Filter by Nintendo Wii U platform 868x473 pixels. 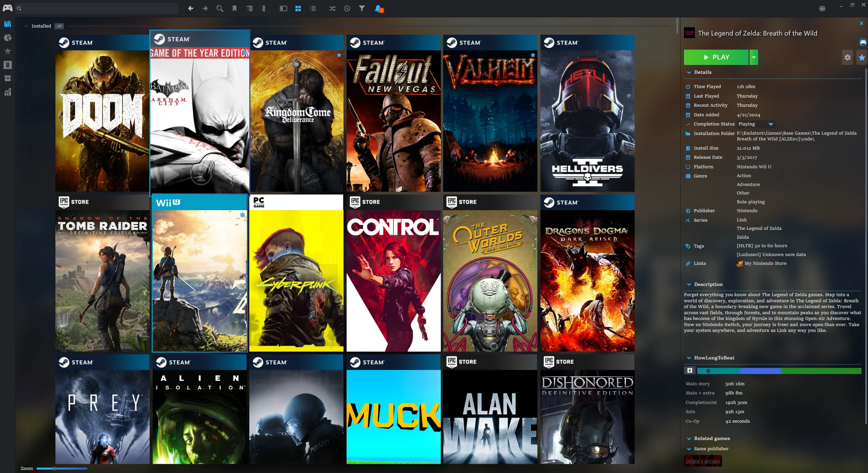[x=754, y=167]
